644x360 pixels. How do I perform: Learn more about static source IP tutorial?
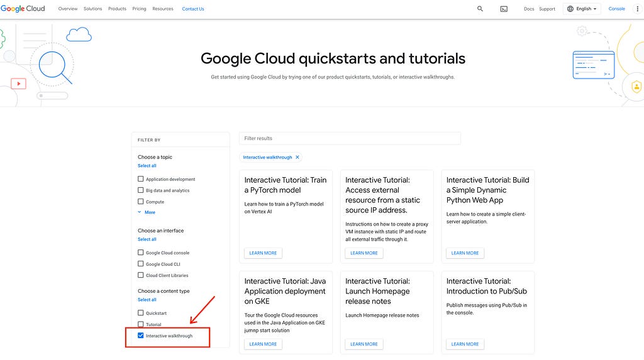point(364,253)
